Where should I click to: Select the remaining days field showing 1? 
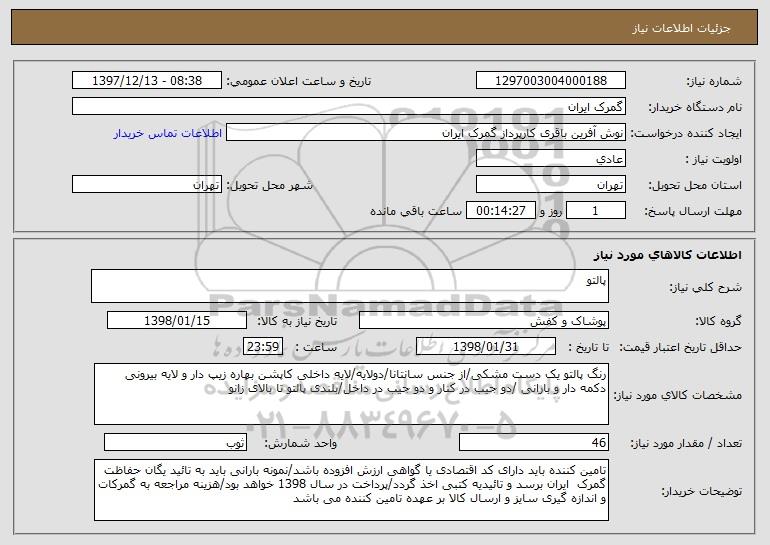point(596,211)
